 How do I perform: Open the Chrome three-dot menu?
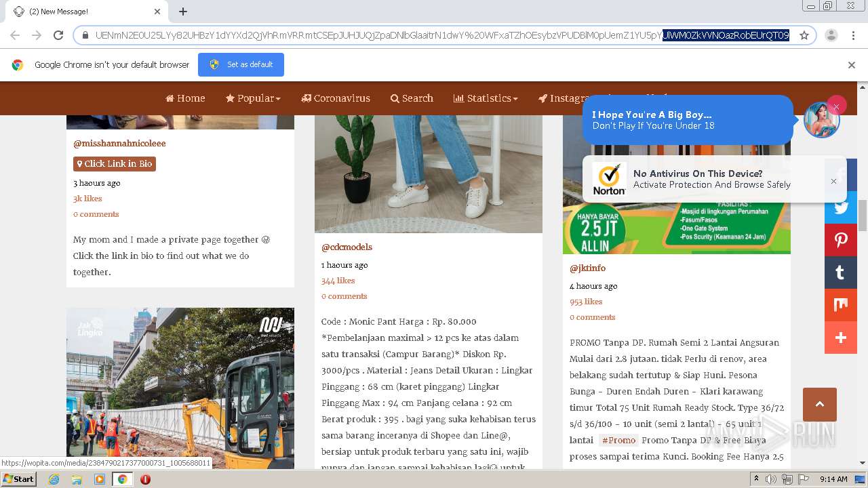(852, 35)
